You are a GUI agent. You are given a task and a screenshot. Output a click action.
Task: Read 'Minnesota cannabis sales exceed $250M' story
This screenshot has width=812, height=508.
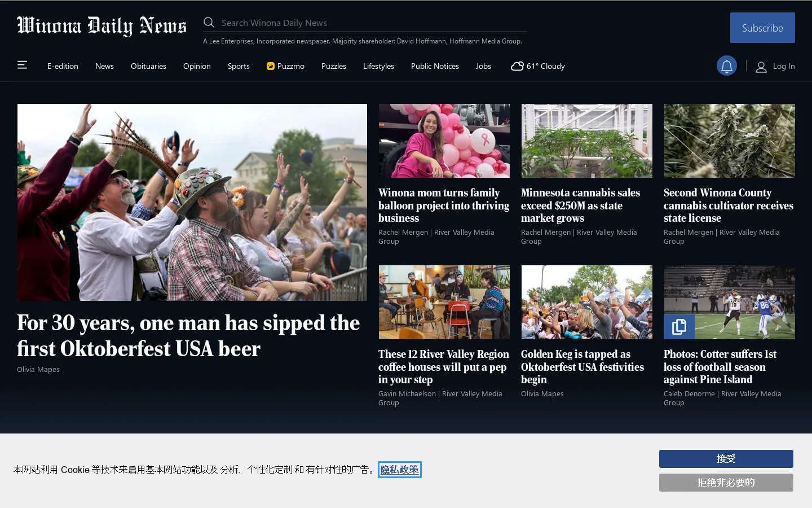tap(581, 205)
